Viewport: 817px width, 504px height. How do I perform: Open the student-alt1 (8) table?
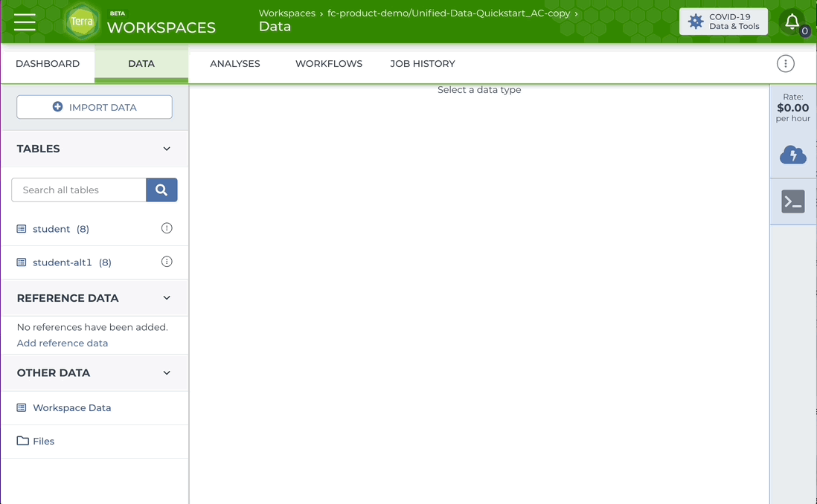point(72,262)
